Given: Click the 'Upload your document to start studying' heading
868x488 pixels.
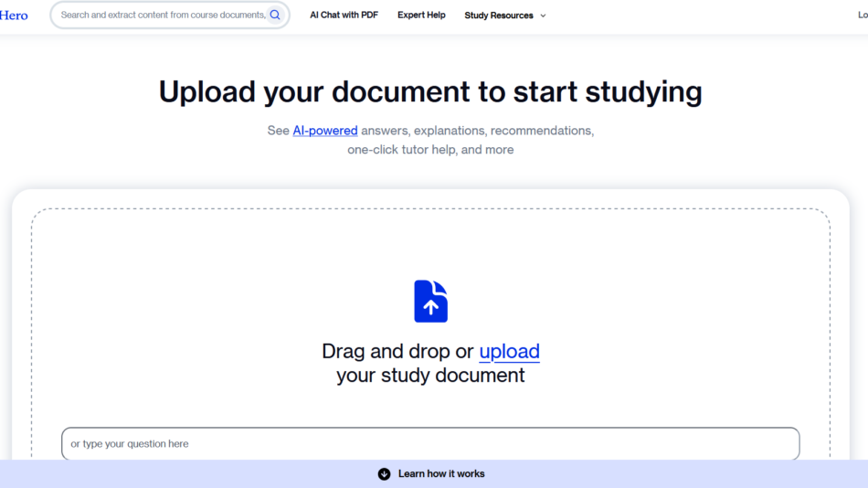Looking at the screenshot, I should coord(430,91).
